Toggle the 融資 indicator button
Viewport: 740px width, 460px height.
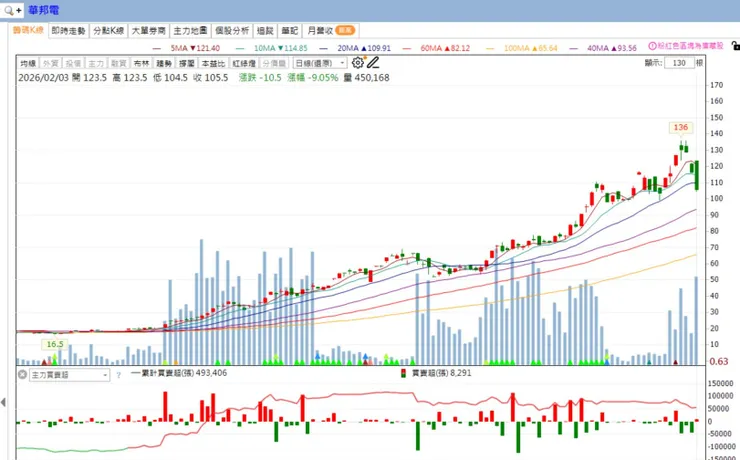pos(118,63)
